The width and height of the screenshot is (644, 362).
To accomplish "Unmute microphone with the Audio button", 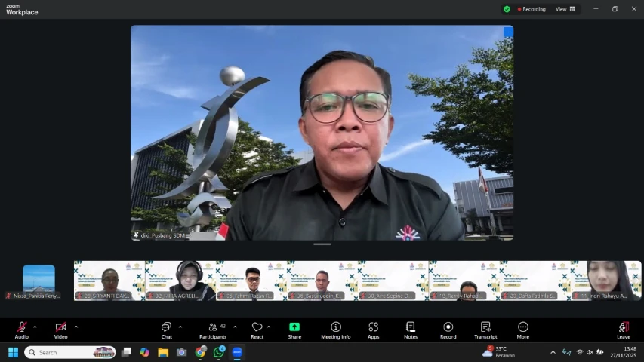I will click(x=22, y=330).
